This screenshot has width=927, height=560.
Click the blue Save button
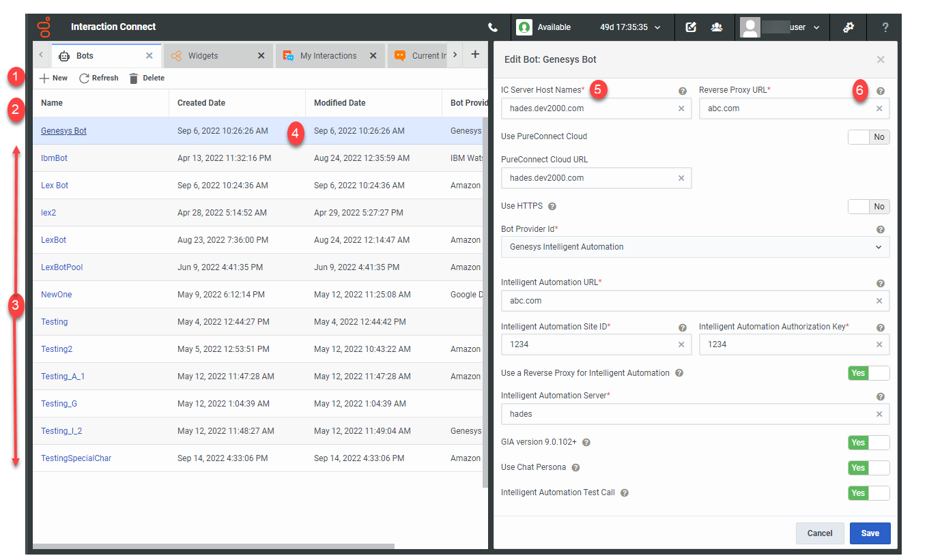coord(870,533)
